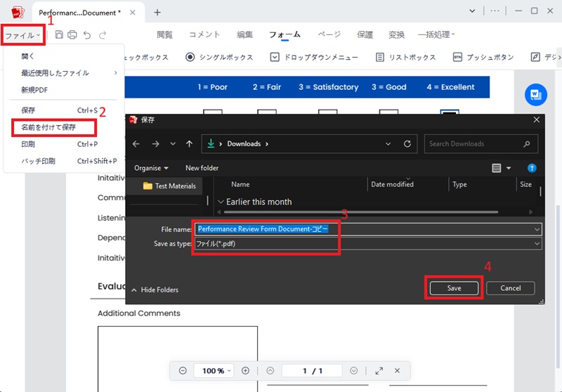Select the シングルボックス radio button tool

[x=219, y=57]
